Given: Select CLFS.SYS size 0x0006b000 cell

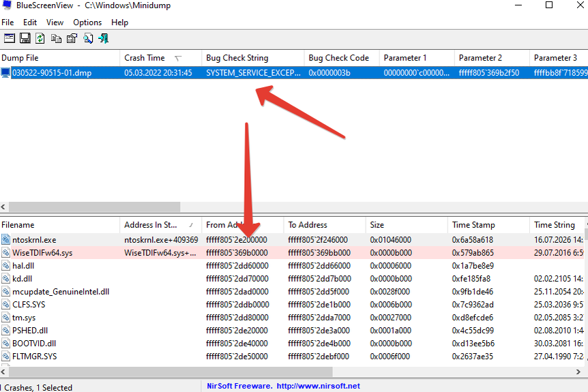Looking at the screenshot, I should point(391,304).
